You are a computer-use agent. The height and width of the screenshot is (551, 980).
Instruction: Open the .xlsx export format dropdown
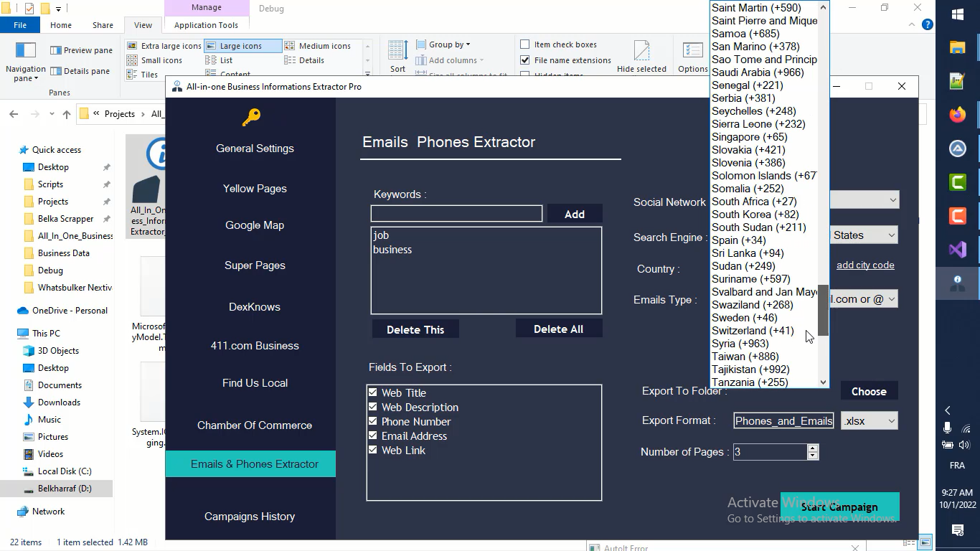point(869,421)
